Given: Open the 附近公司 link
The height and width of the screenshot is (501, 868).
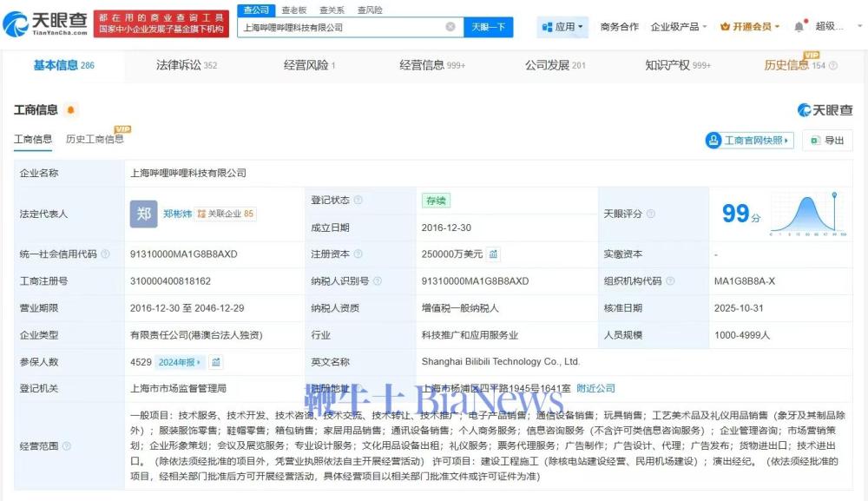Looking at the screenshot, I should coord(595,388).
